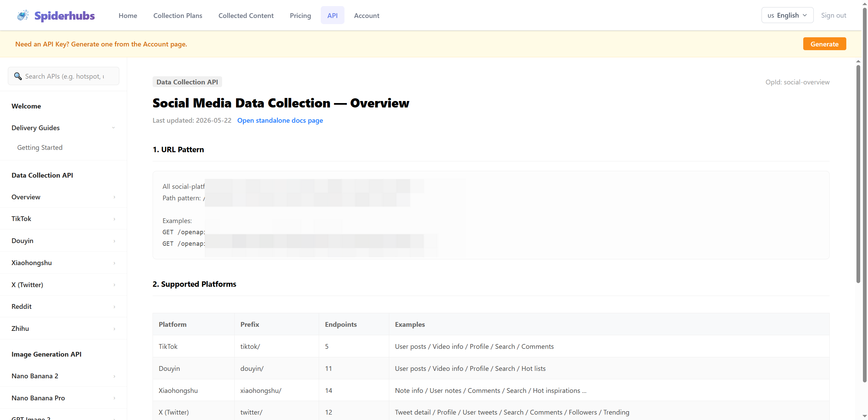Expand the Zhihu sidebar chevron

coord(114,329)
